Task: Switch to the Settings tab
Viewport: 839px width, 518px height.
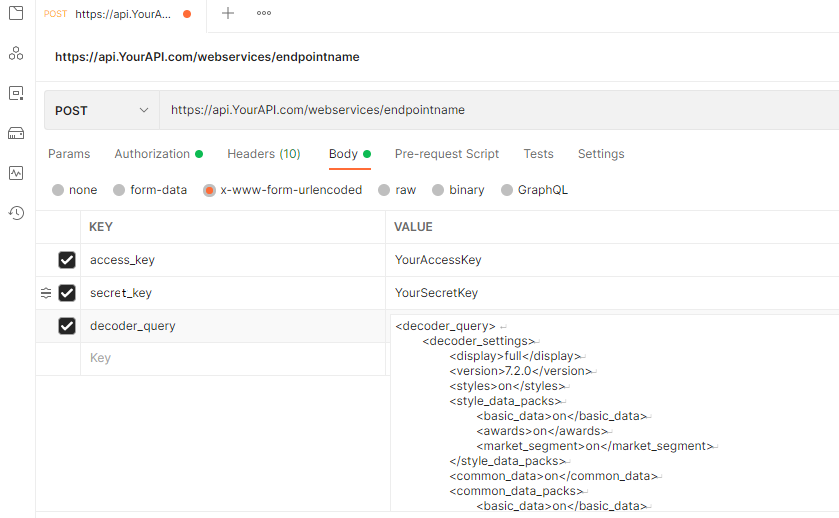Action: (x=601, y=154)
